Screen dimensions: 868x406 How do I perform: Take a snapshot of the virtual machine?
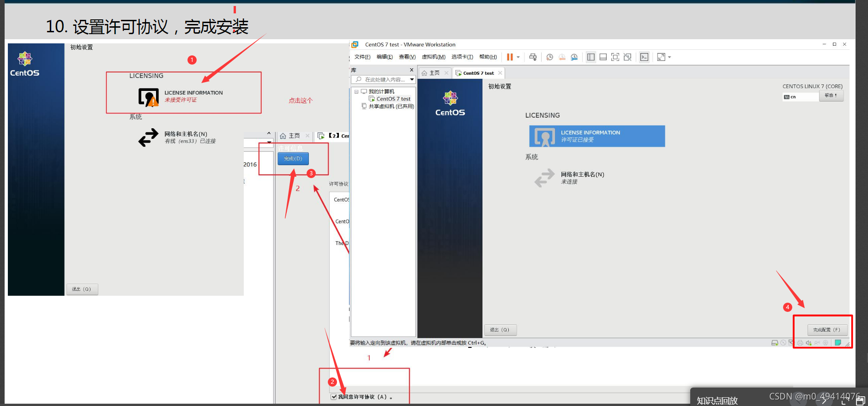coord(549,57)
